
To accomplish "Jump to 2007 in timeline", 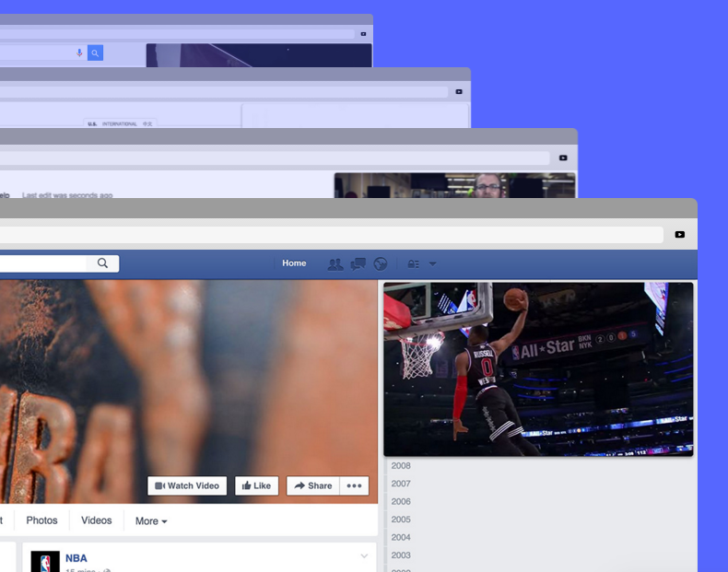I will (401, 484).
